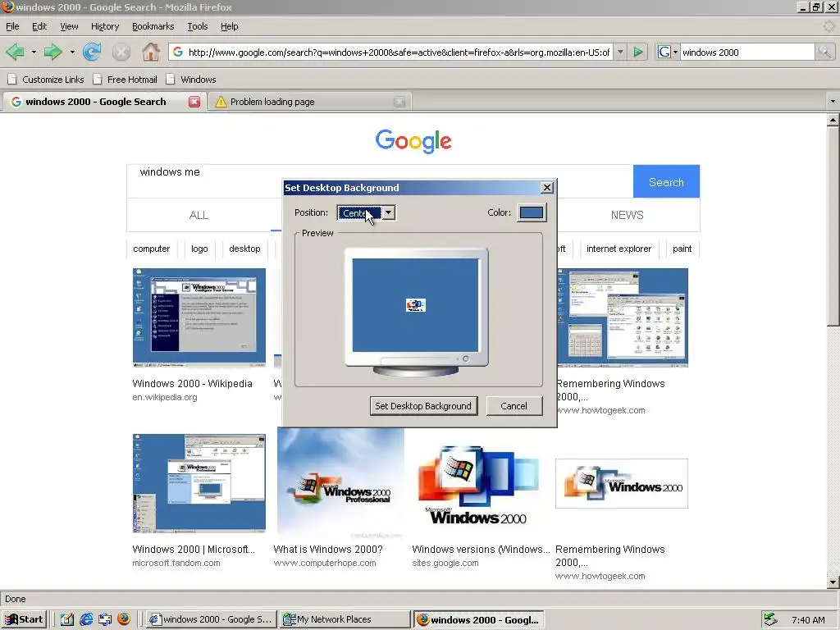This screenshot has height=630, width=840.
Task: Close the windows 2000 Google Search tab
Action: 194,102
